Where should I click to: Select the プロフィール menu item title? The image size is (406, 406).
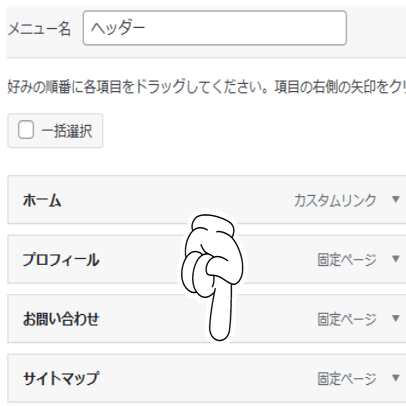click(x=61, y=260)
